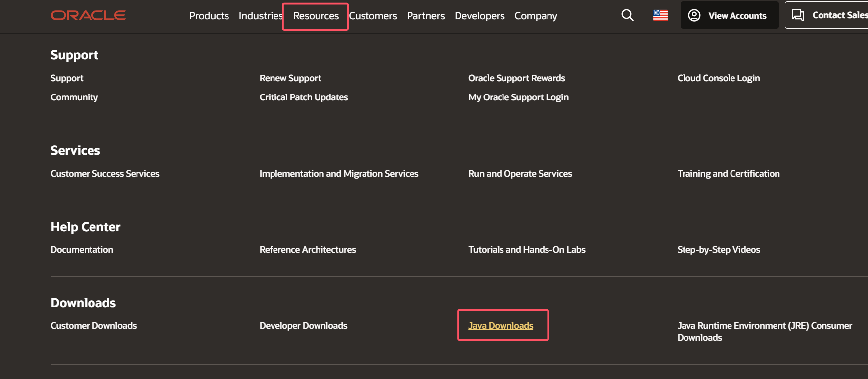Open Critical Patch Updates
Screen dimensions: 868x379
coord(304,97)
